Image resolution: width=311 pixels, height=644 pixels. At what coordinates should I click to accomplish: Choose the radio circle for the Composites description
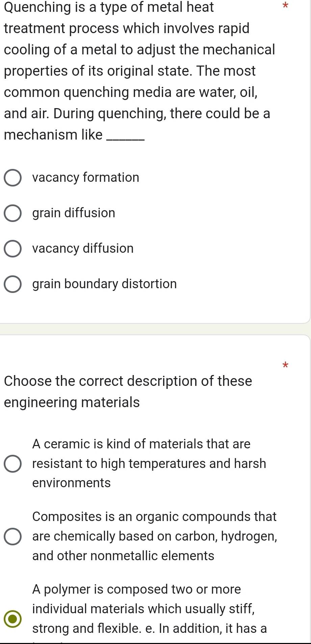click(13, 536)
